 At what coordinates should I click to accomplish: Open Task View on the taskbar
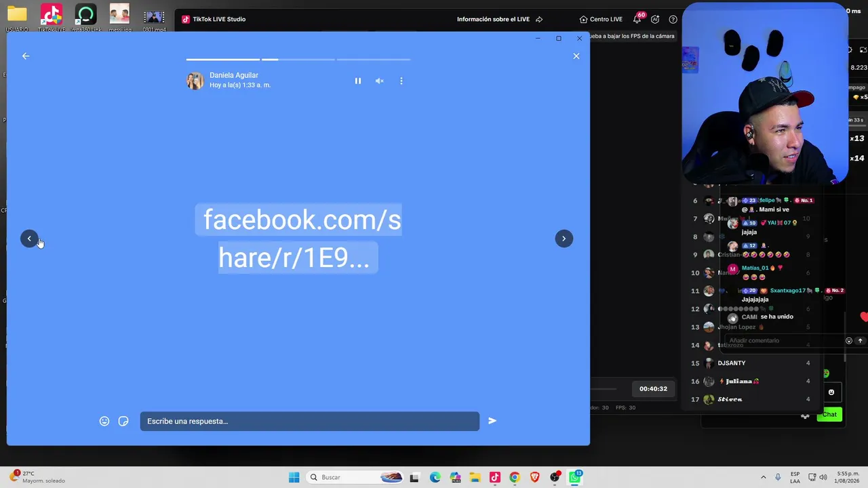coord(414,477)
